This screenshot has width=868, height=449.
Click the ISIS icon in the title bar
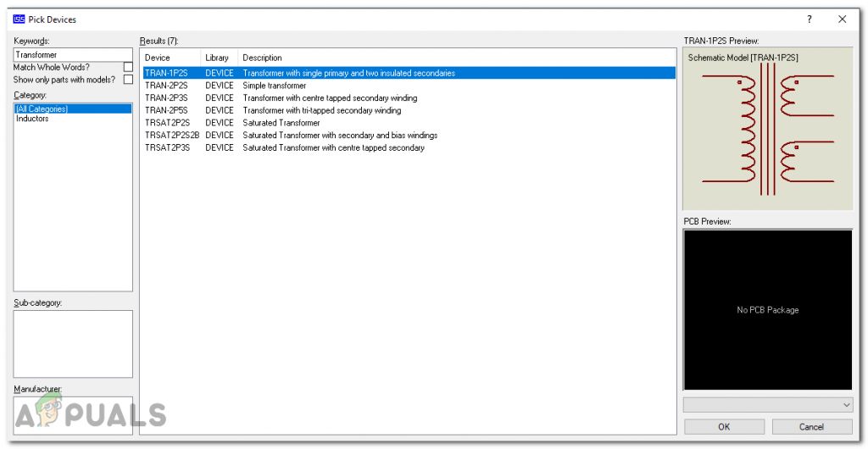pos(19,19)
